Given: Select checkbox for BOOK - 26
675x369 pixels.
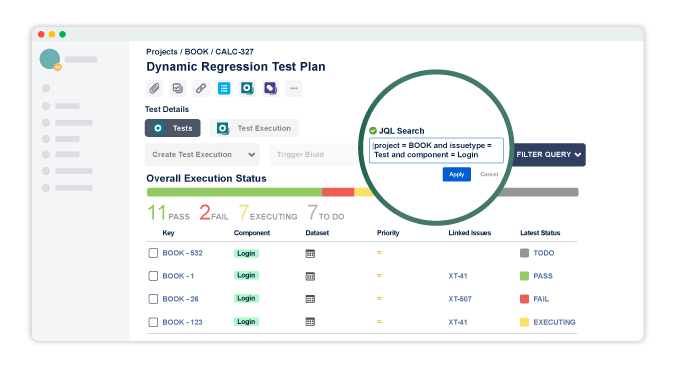Looking at the screenshot, I should pos(153,299).
